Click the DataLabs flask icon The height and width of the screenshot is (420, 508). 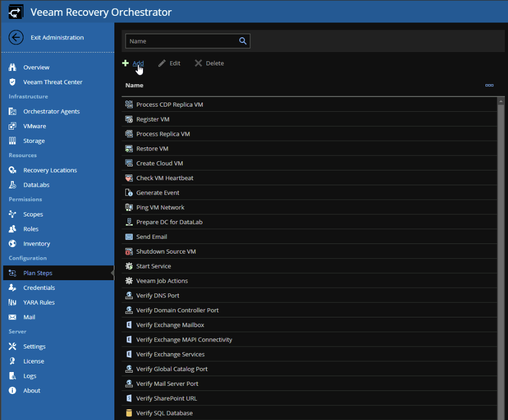click(12, 185)
